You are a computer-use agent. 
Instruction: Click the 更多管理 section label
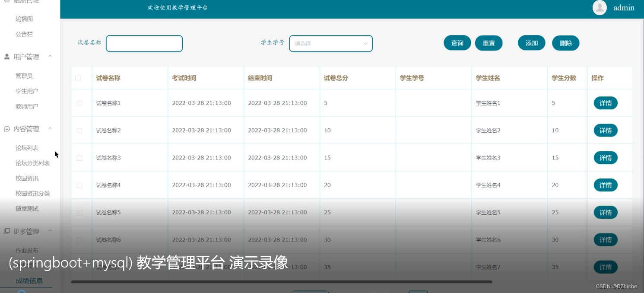point(26,231)
